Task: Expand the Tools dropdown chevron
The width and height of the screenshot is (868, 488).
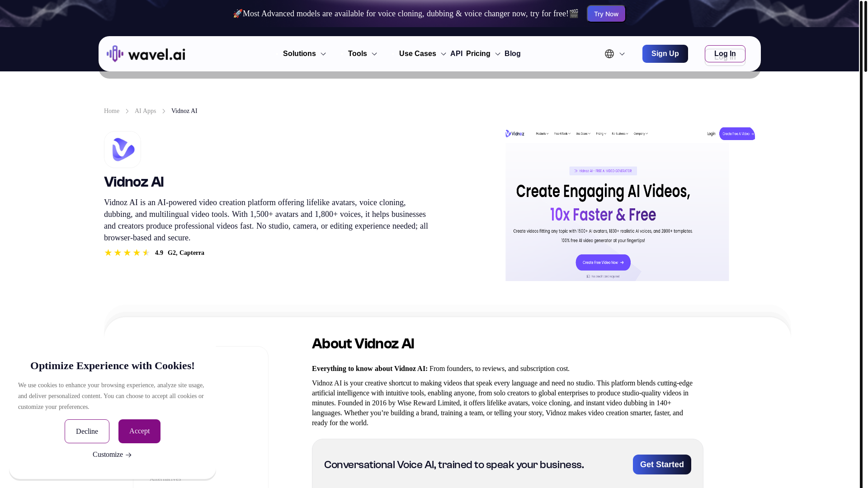Action: [374, 54]
